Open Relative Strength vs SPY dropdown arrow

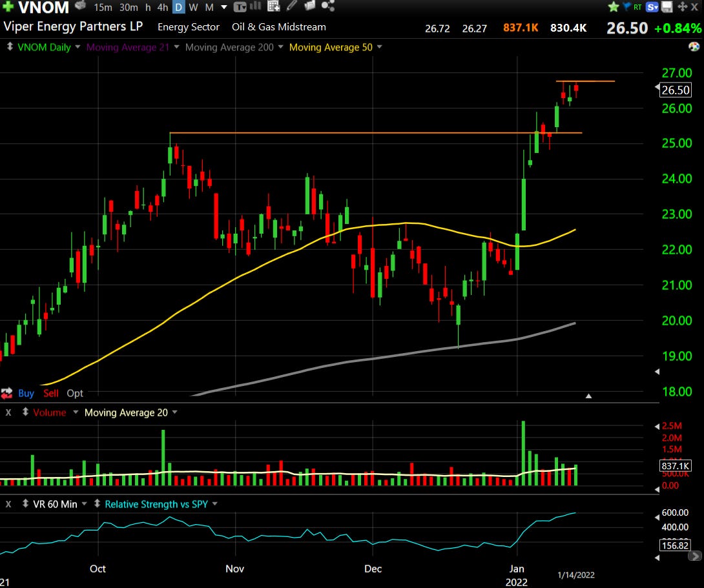click(x=215, y=504)
